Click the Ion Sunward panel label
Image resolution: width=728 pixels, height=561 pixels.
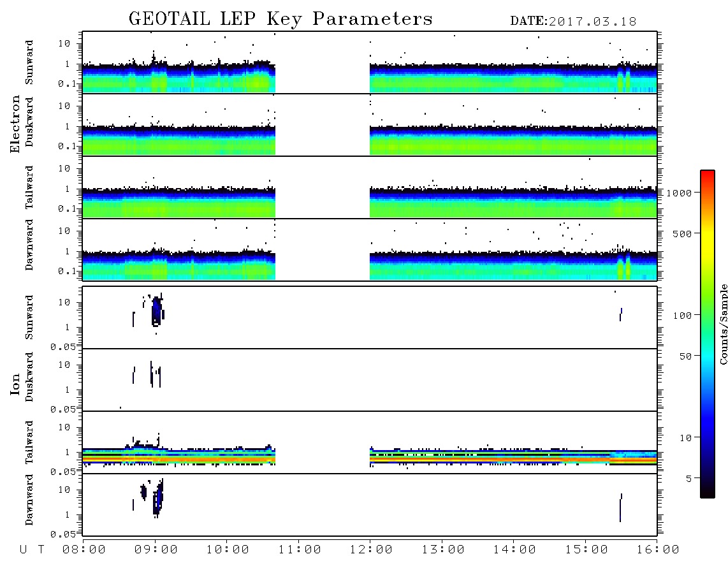pyautogui.click(x=29, y=317)
